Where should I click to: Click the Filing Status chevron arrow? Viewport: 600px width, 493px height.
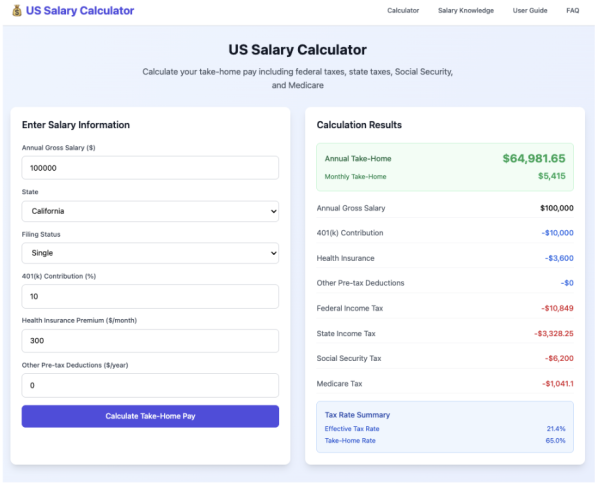pos(273,253)
